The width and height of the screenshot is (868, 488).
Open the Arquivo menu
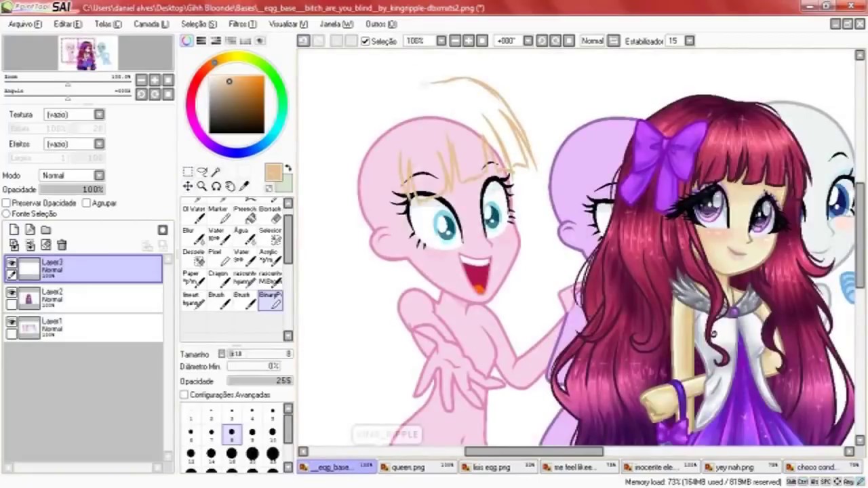tap(25, 24)
